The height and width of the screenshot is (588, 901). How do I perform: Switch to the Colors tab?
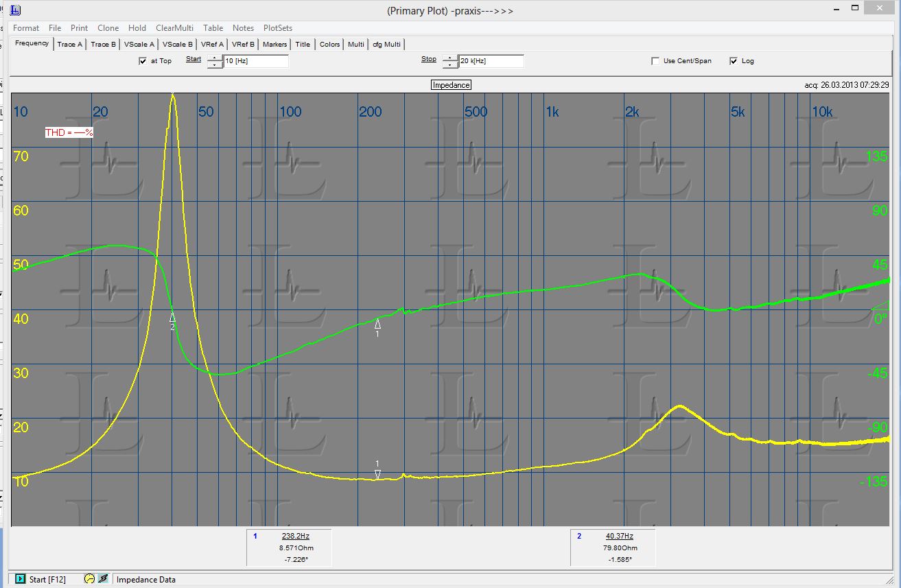coord(329,44)
